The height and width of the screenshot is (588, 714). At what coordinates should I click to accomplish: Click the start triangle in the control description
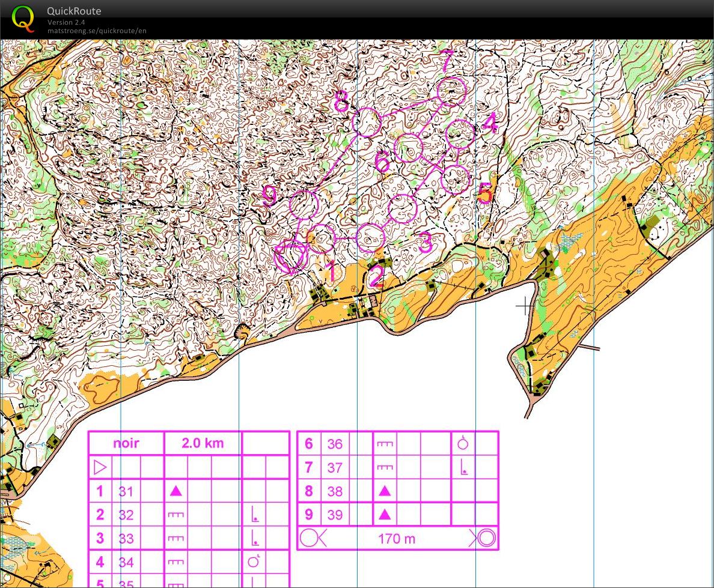pos(100,467)
